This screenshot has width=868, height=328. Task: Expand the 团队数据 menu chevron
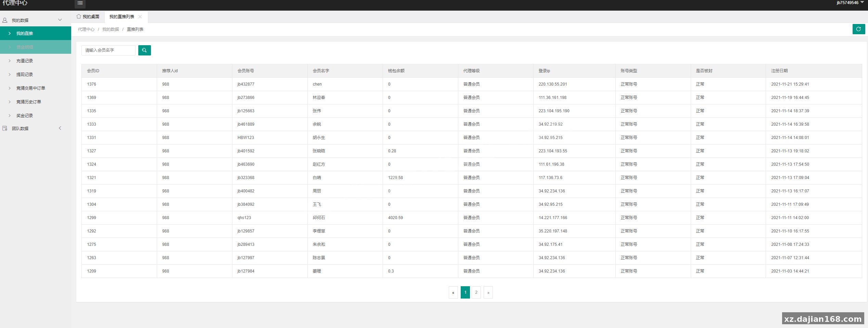pos(60,128)
